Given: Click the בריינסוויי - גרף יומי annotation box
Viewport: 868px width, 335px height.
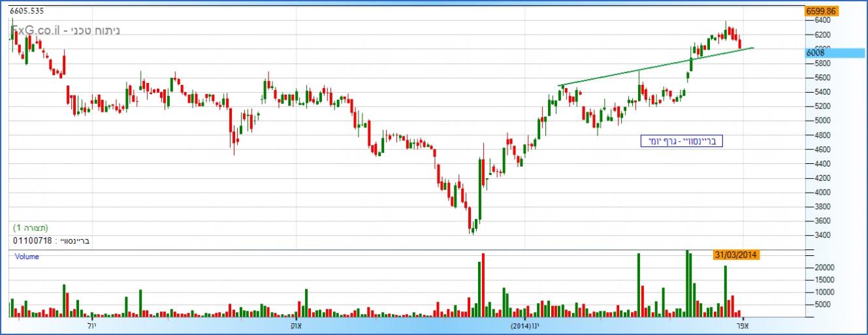Looking at the screenshot, I should 681,141.
